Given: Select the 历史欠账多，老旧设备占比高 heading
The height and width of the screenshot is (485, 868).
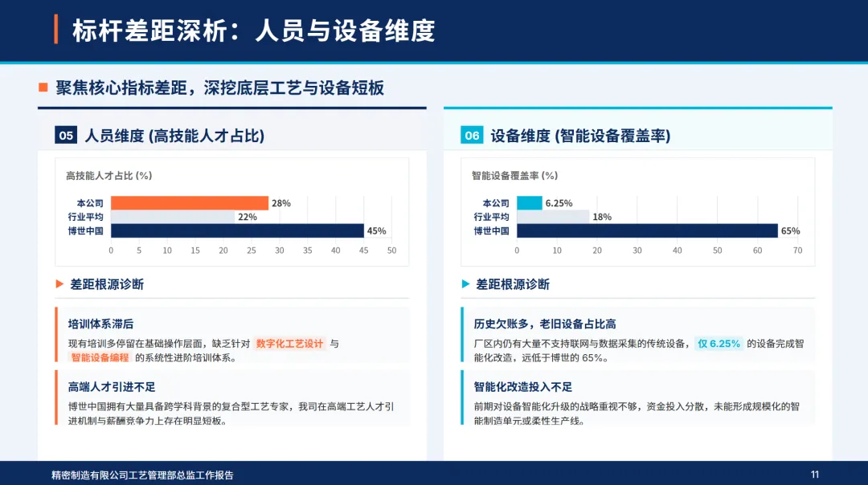Looking at the screenshot, I should [x=545, y=324].
